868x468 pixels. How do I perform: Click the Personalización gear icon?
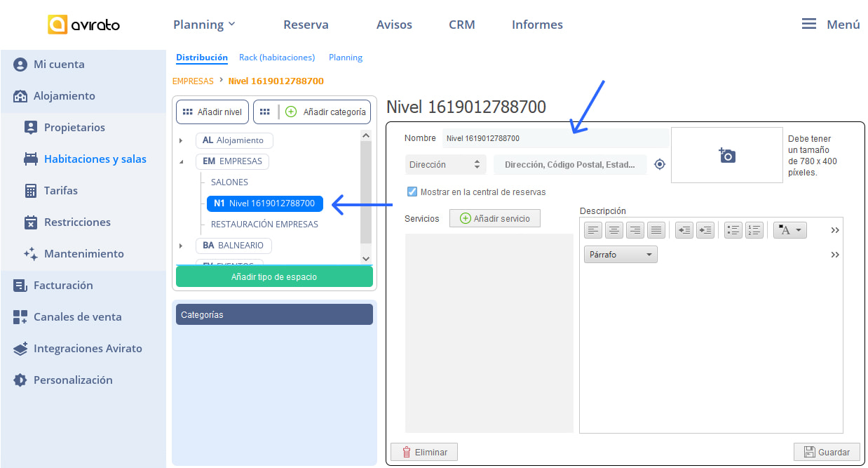click(x=20, y=380)
